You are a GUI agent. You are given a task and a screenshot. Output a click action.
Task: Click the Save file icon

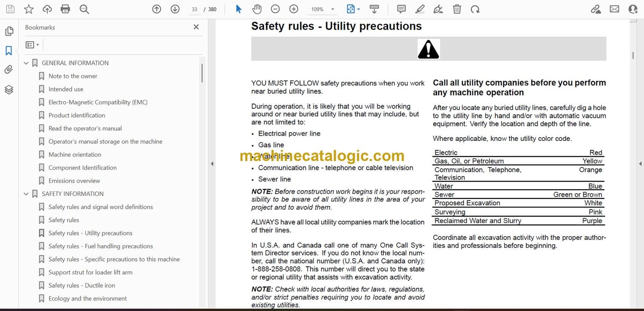click(x=10, y=9)
